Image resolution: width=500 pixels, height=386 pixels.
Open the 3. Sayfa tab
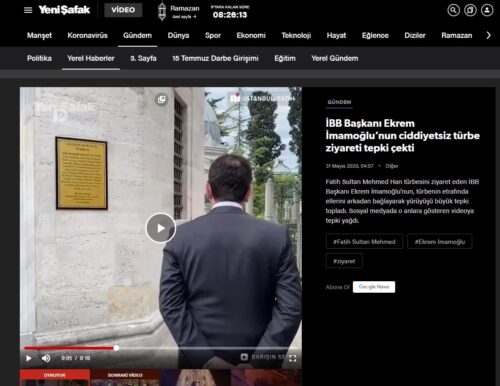143,58
